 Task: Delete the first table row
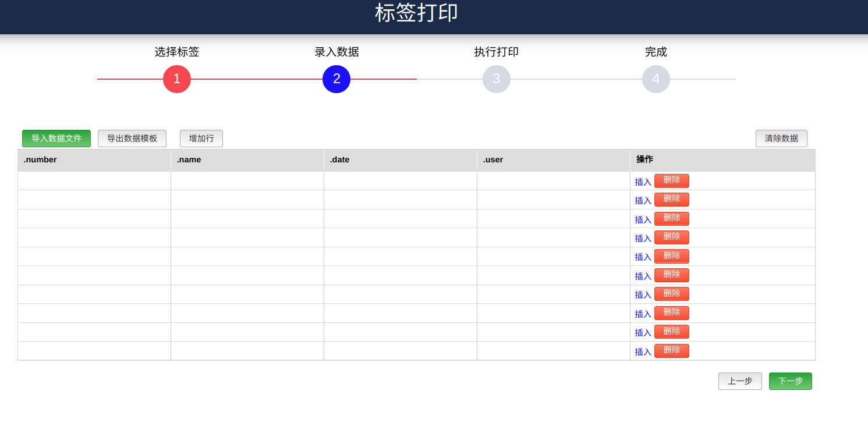pos(671,181)
